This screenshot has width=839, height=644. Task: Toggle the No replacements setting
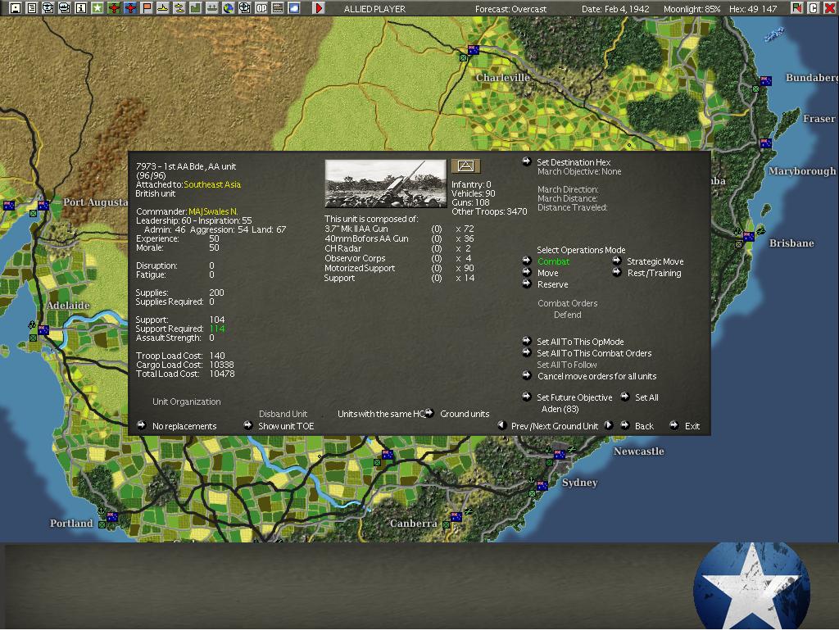click(x=184, y=426)
